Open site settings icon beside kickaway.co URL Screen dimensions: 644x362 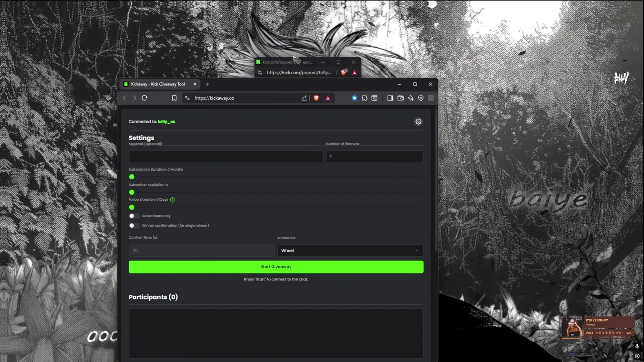click(187, 98)
